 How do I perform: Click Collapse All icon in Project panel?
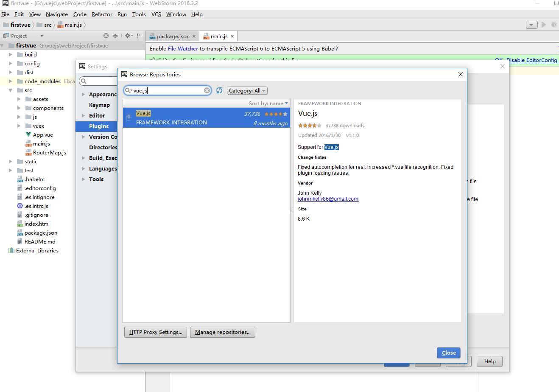115,36
